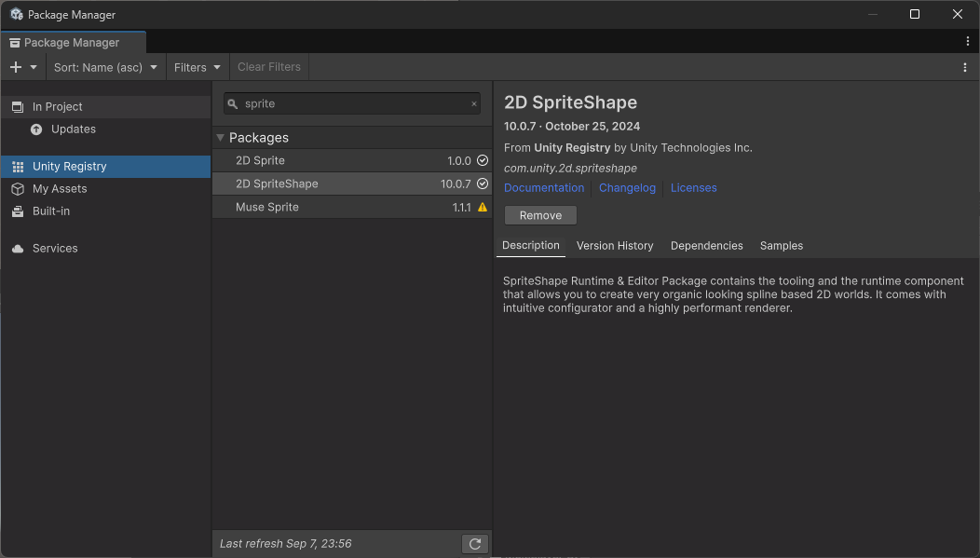The width and height of the screenshot is (980, 558).
Task: Click the installed checkmark on 2D SpriteShape
Action: click(483, 184)
